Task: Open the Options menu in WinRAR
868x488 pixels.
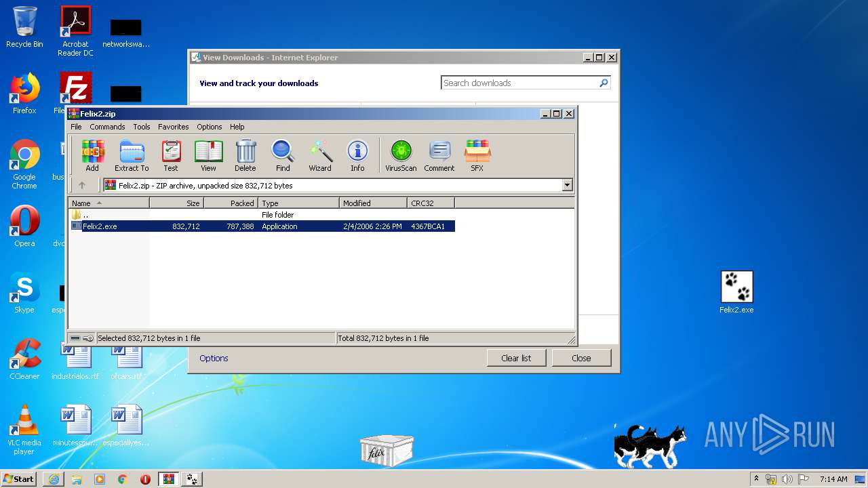Action: [210, 127]
